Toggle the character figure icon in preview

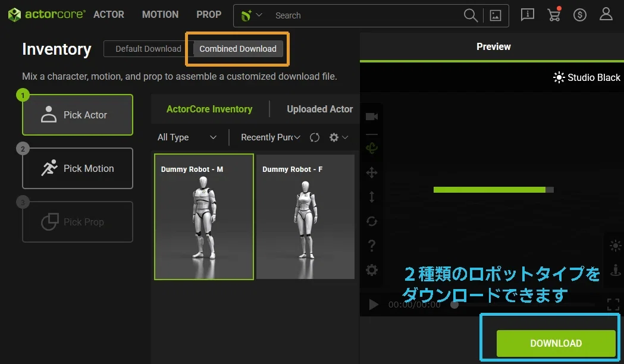tap(616, 270)
